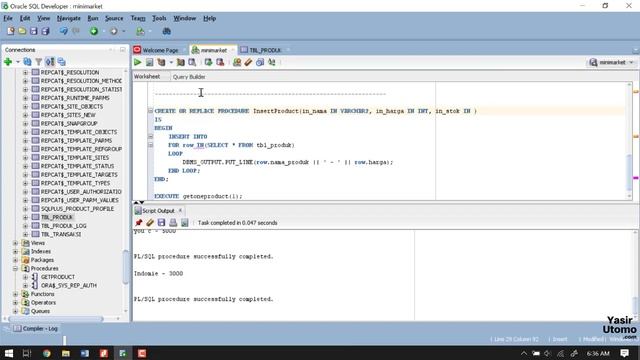
Task: Click the Commit icon in worksheet toolbar
Action: [x=209, y=62]
